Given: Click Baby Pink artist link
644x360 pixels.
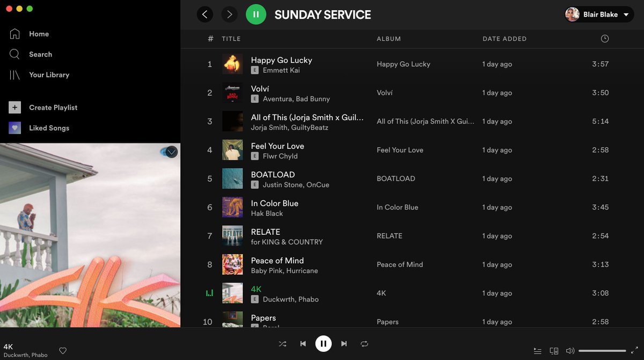Looking at the screenshot, I should (267, 271).
